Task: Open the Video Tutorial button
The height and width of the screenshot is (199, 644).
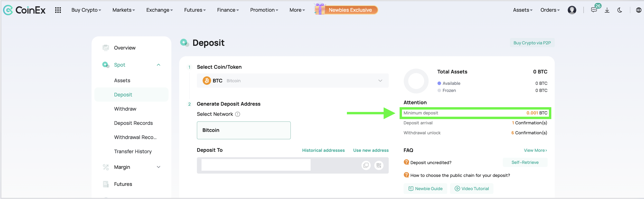Action: click(472, 189)
